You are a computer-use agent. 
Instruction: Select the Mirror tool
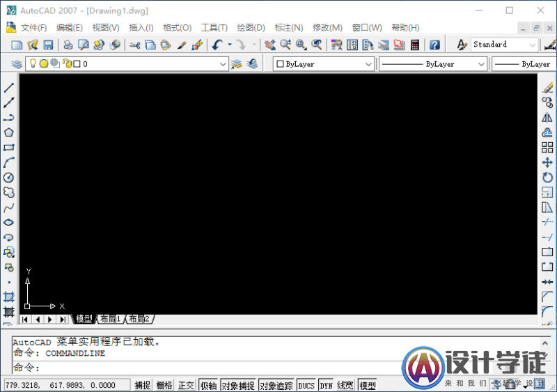(547, 118)
